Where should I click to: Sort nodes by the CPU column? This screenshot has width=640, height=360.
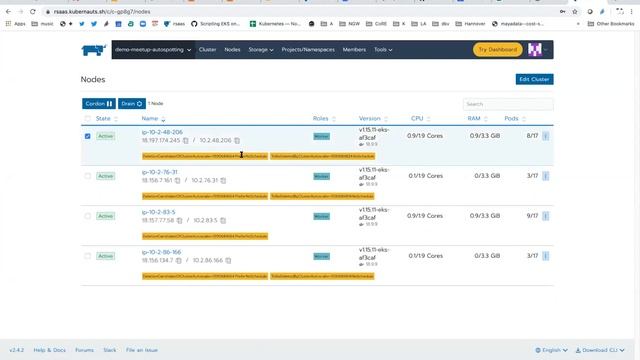click(x=420, y=118)
